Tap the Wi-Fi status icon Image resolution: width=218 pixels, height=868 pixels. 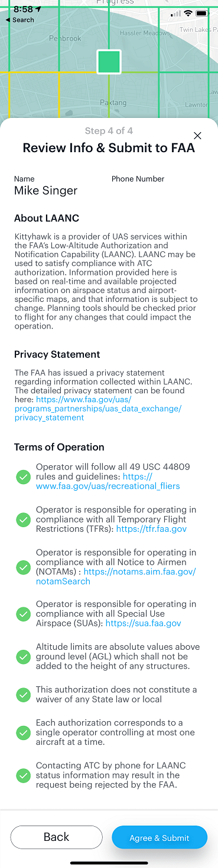188,13
